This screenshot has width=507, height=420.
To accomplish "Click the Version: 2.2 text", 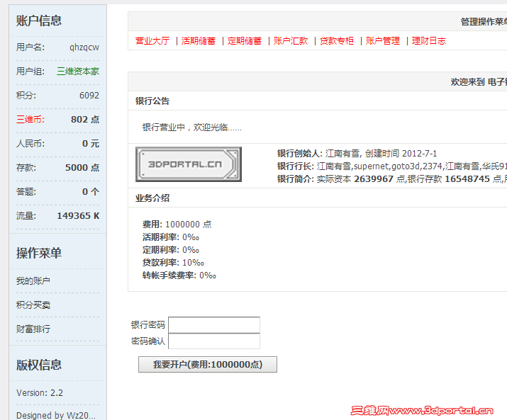I will [x=40, y=393].
